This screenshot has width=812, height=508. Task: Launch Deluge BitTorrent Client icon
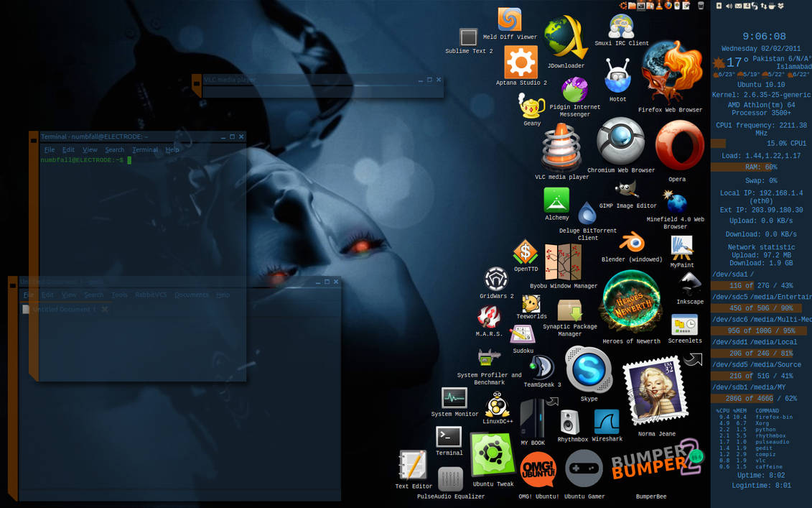587,213
